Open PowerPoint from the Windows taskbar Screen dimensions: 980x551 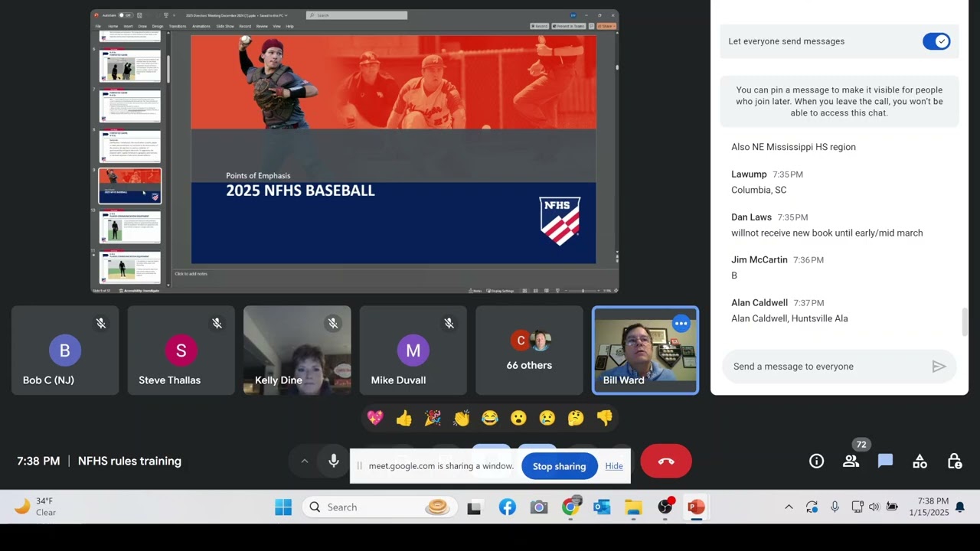(x=696, y=507)
